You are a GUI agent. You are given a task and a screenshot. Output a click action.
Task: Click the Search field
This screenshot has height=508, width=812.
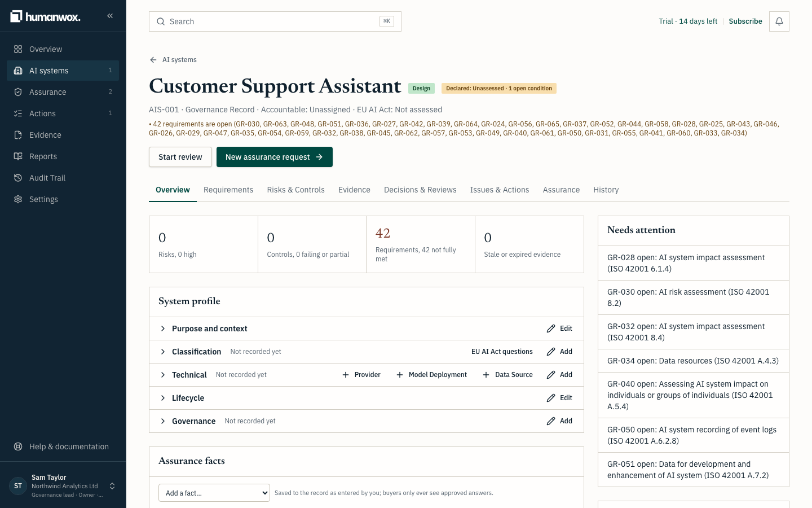tap(275, 21)
